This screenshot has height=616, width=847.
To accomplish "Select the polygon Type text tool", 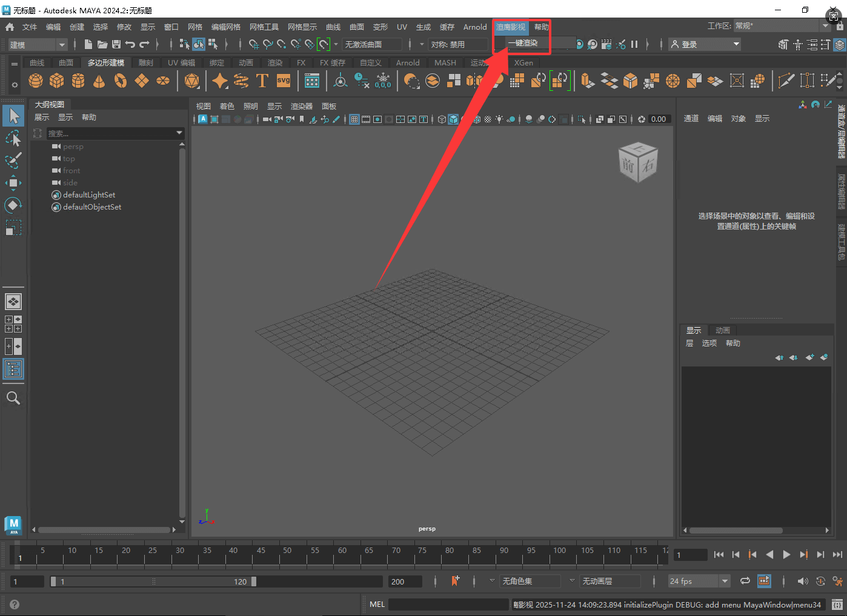I will [x=262, y=81].
